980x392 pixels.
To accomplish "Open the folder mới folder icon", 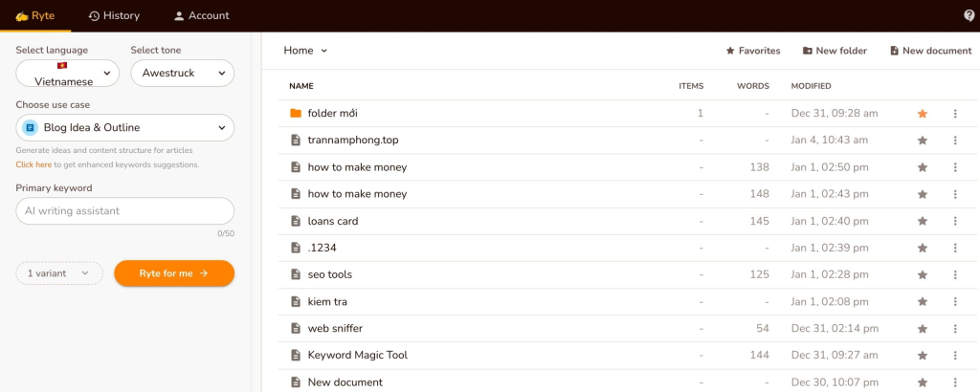I will (x=296, y=114).
